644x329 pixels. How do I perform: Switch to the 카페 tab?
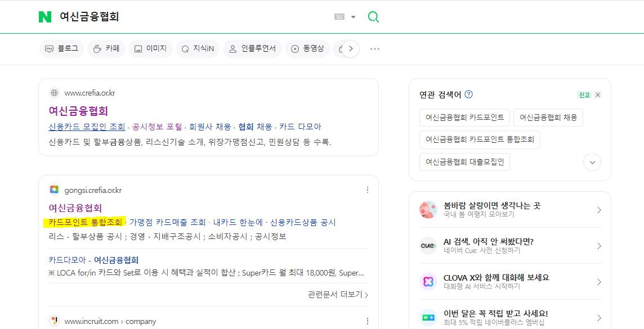[x=106, y=49]
